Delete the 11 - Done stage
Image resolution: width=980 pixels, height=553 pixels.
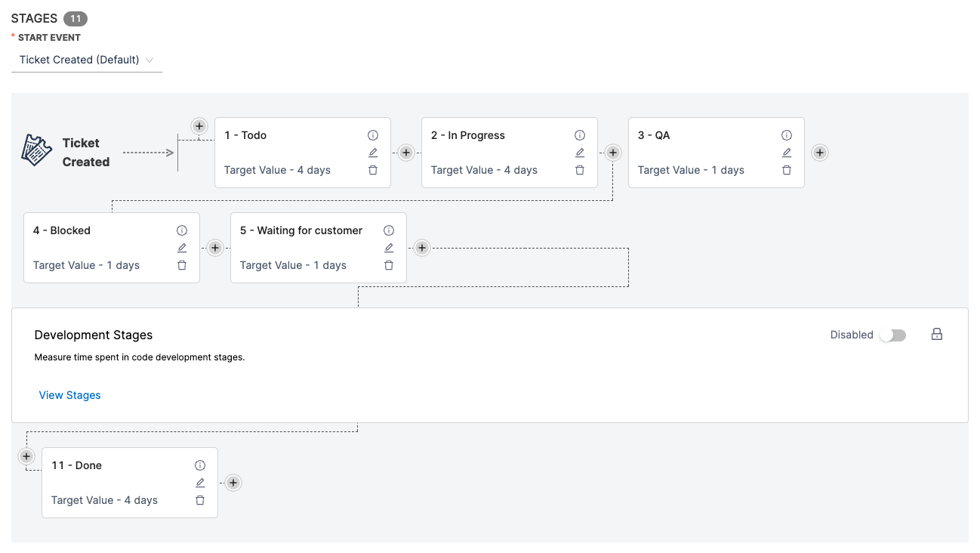(x=200, y=500)
